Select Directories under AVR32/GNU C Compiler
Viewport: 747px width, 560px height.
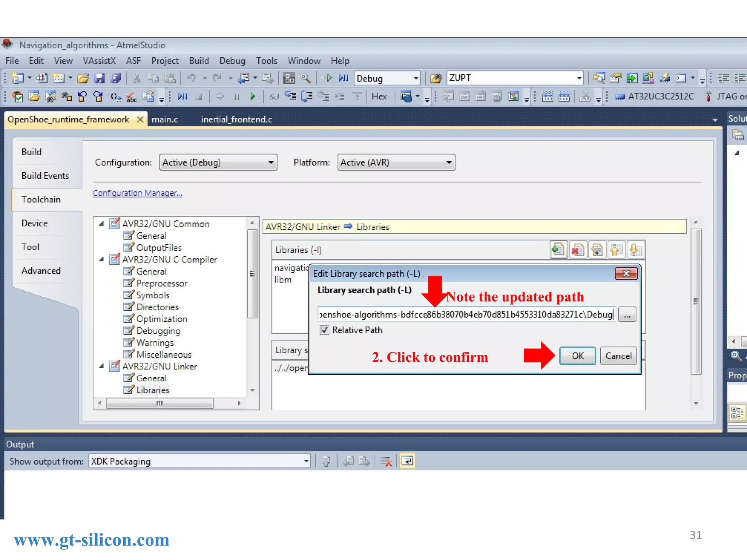coord(157,307)
